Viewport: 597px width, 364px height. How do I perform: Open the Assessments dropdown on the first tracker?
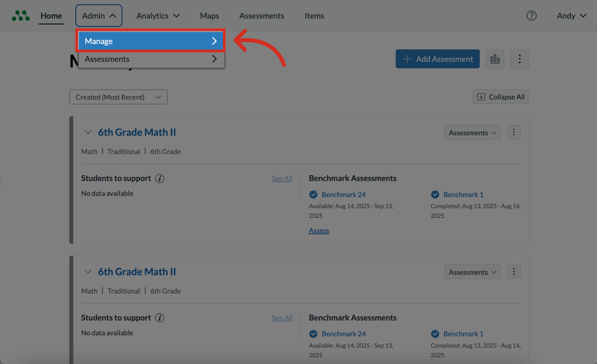[472, 132]
